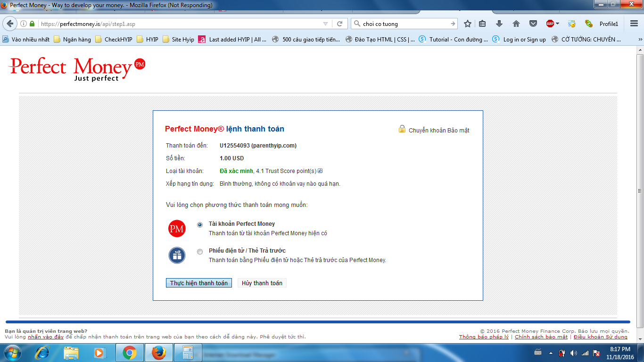Go to Firefox Home page icon

tap(516, 24)
